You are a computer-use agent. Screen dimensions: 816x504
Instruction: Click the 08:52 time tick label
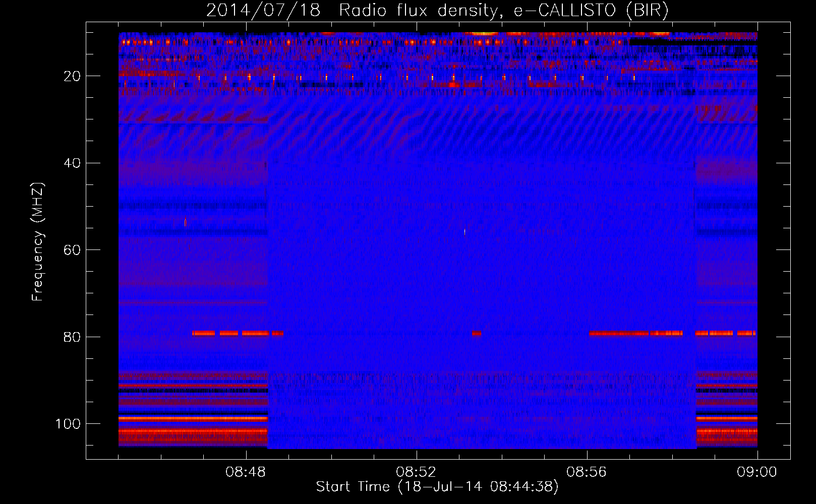coord(416,472)
